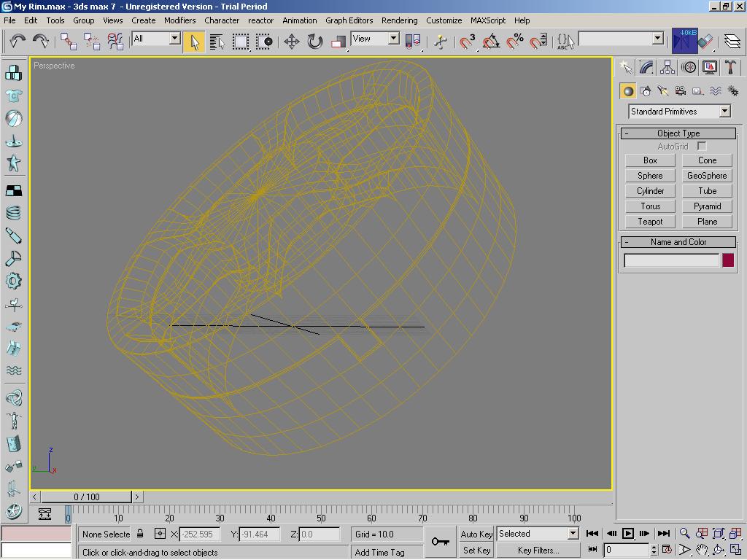Open the Select by Name list
Screen dimensions: 747x560
point(217,42)
